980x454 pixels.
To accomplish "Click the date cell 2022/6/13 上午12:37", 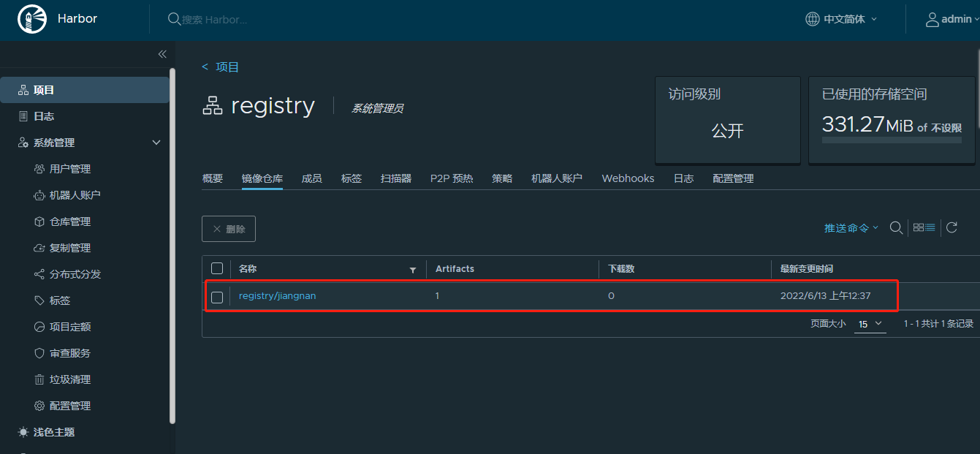I will (826, 296).
